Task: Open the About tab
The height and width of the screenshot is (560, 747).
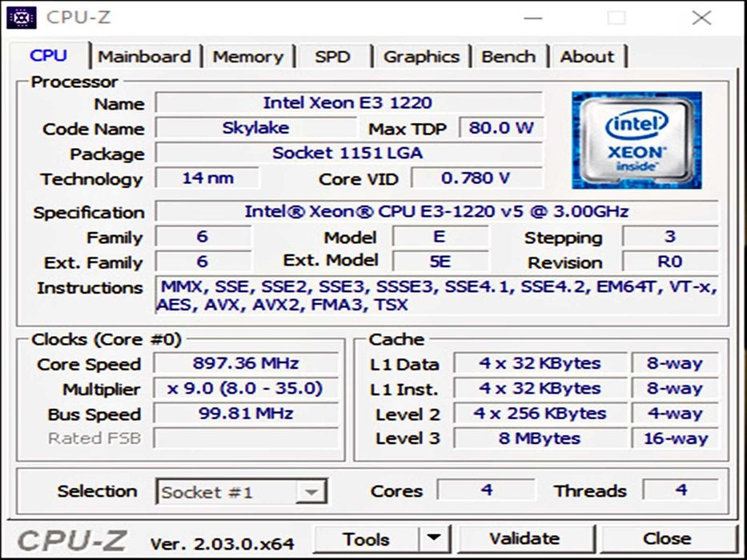Action: pyautogui.click(x=587, y=57)
